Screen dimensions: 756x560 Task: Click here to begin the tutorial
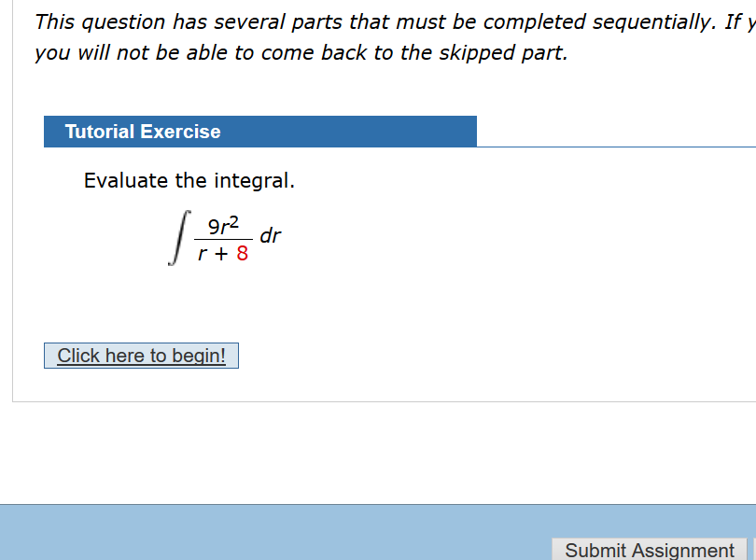click(141, 356)
